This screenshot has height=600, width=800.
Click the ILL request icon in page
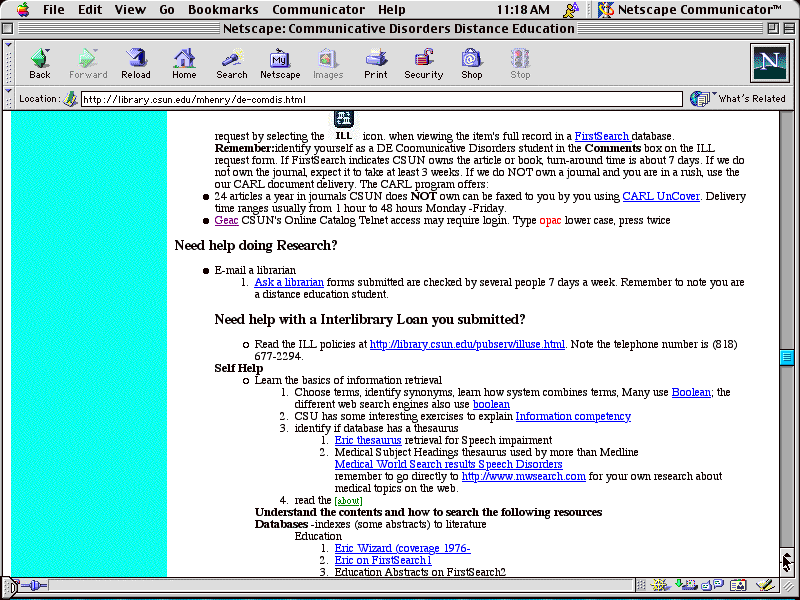344,125
